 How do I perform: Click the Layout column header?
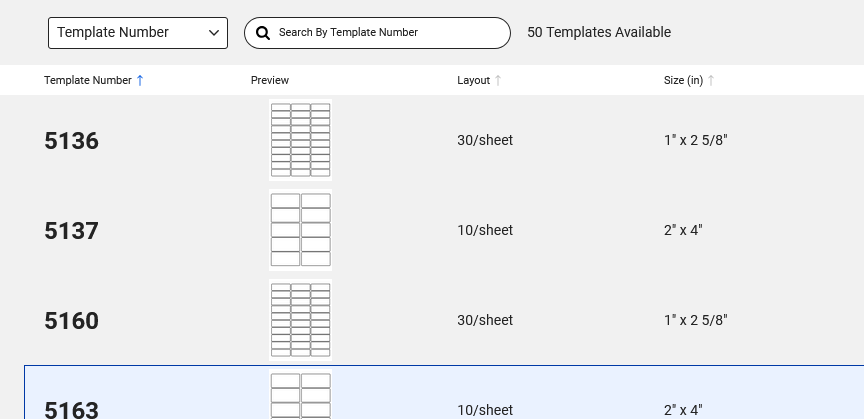coord(473,80)
